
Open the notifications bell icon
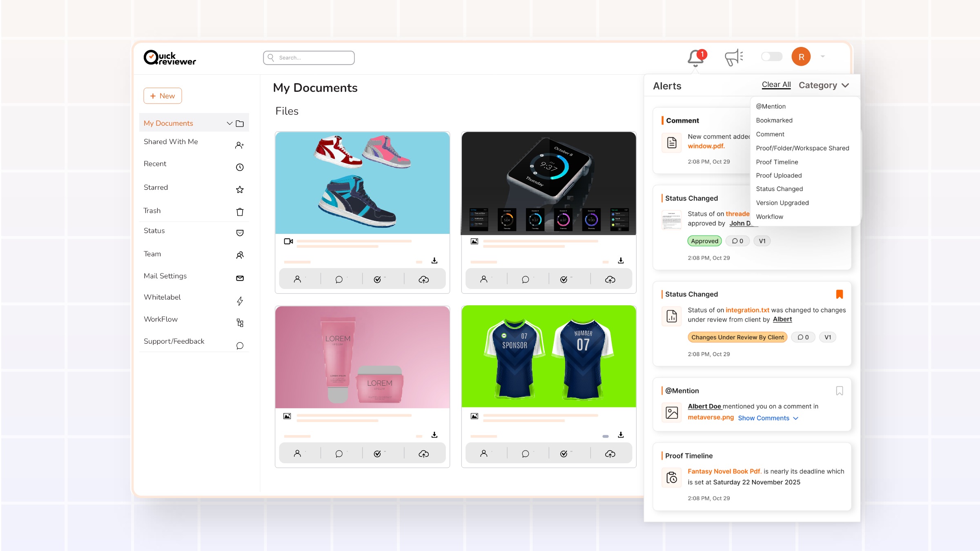(695, 58)
